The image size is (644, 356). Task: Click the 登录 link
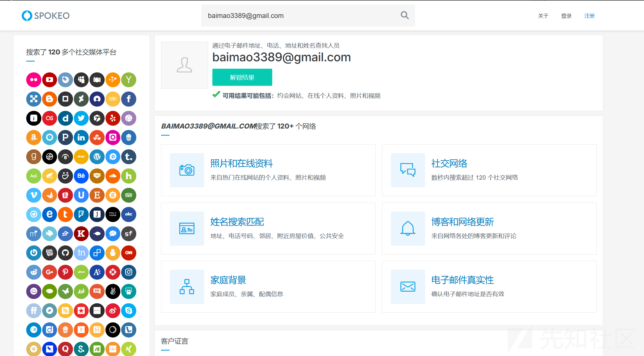(x=566, y=16)
